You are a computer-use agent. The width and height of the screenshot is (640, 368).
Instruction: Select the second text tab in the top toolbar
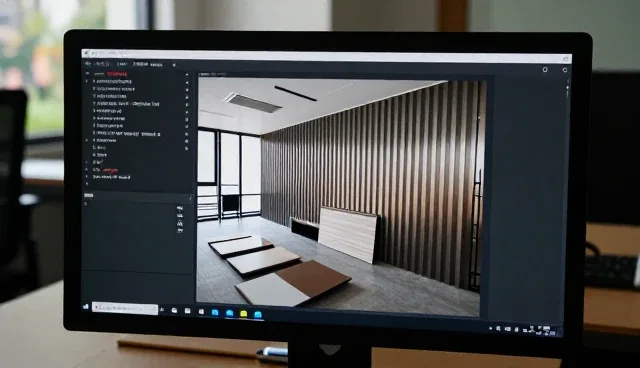[x=122, y=64]
